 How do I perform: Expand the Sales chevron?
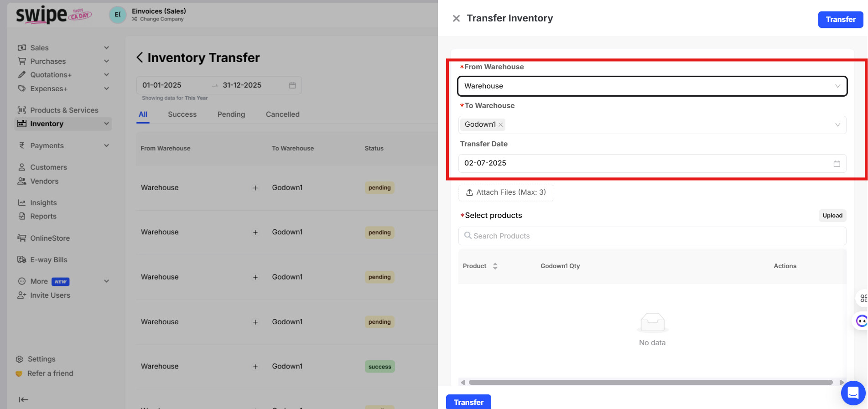click(106, 48)
